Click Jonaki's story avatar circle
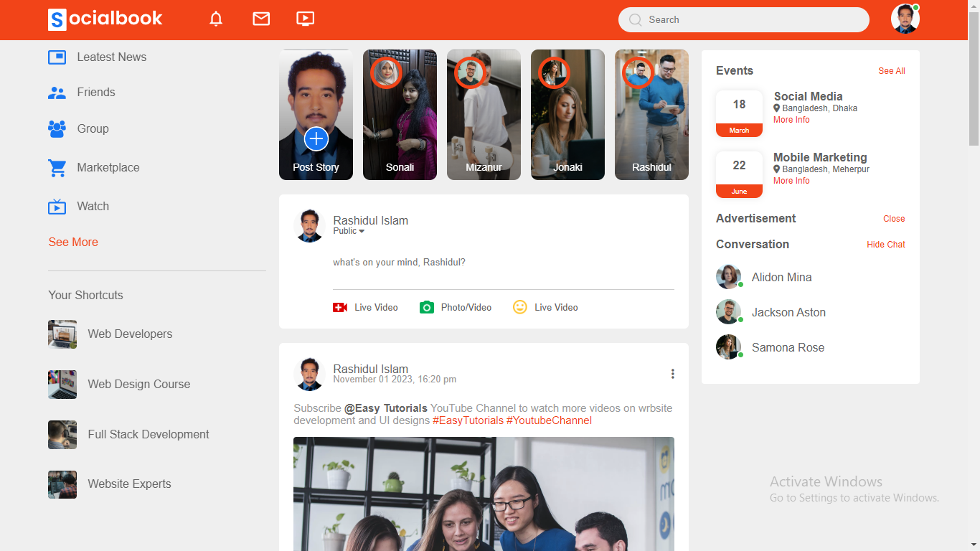 [x=554, y=72]
